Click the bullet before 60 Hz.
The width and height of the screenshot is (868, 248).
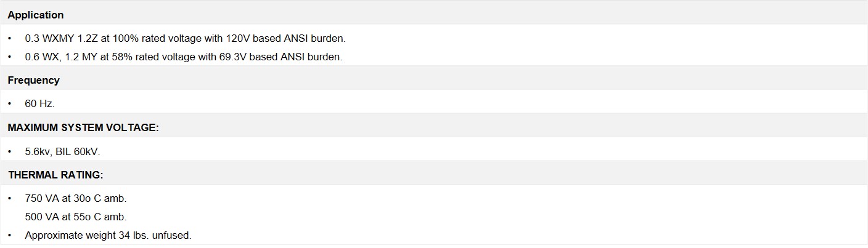coord(10,104)
